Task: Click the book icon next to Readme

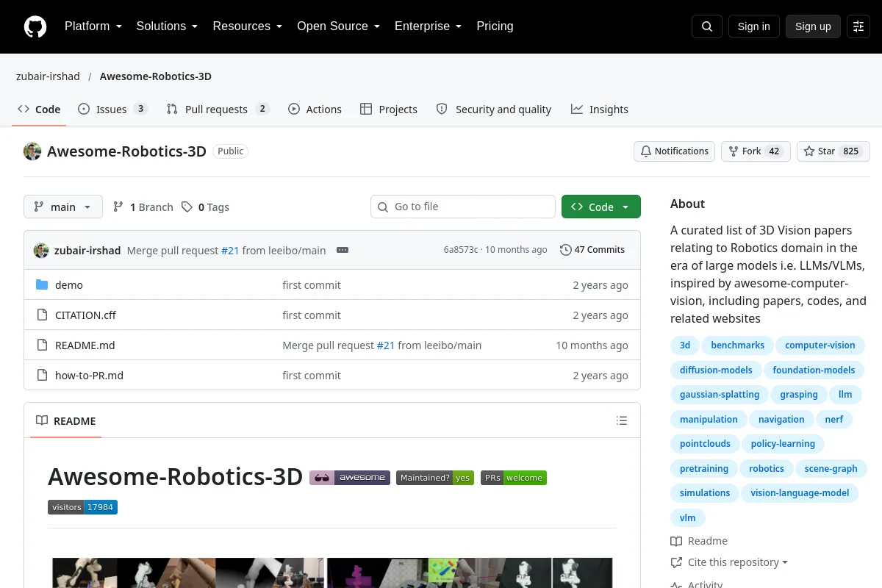Action: click(x=676, y=541)
